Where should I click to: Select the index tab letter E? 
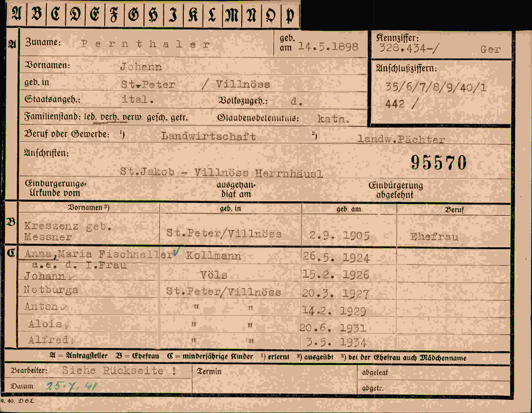tap(95, 14)
